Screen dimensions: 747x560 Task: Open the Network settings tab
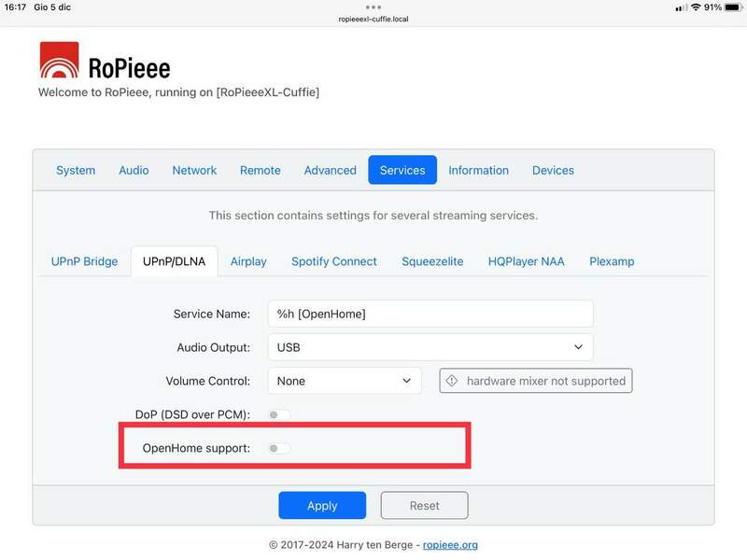[x=194, y=170]
